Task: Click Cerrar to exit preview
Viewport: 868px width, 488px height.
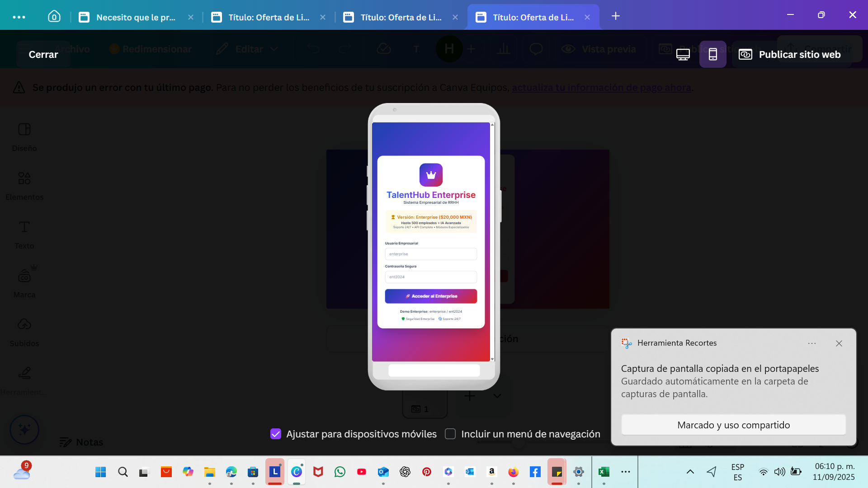Action: point(43,55)
